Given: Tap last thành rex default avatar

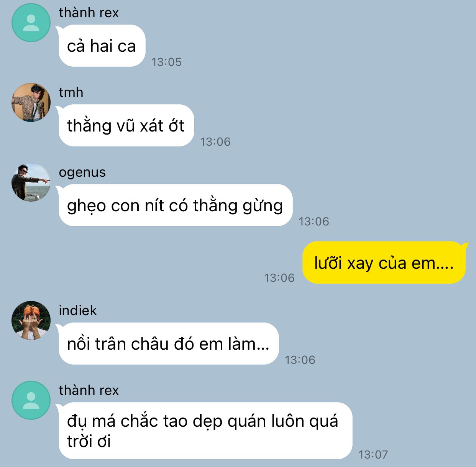Looking at the screenshot, I should pyautogui.click(x=31, y=400).
